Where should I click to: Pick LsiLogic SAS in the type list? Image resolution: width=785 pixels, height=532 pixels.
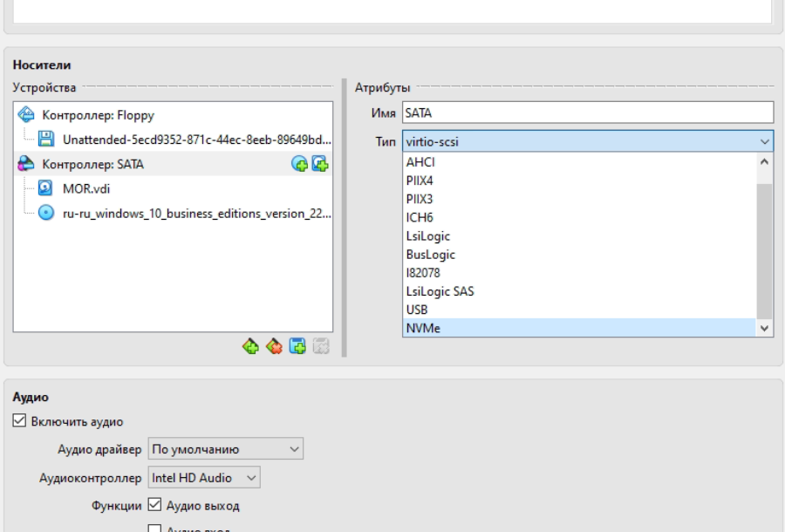point(440,291)
